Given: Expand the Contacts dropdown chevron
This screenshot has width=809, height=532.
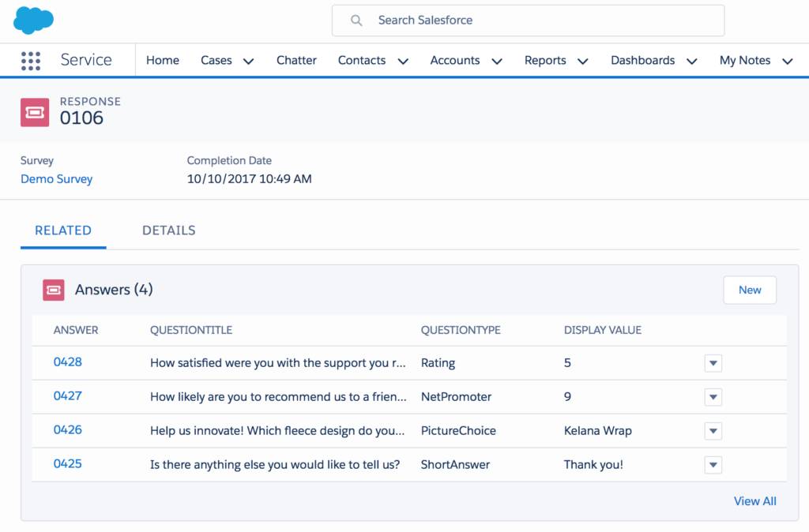Looking at the screenshot, I should [x=403, y=62].
